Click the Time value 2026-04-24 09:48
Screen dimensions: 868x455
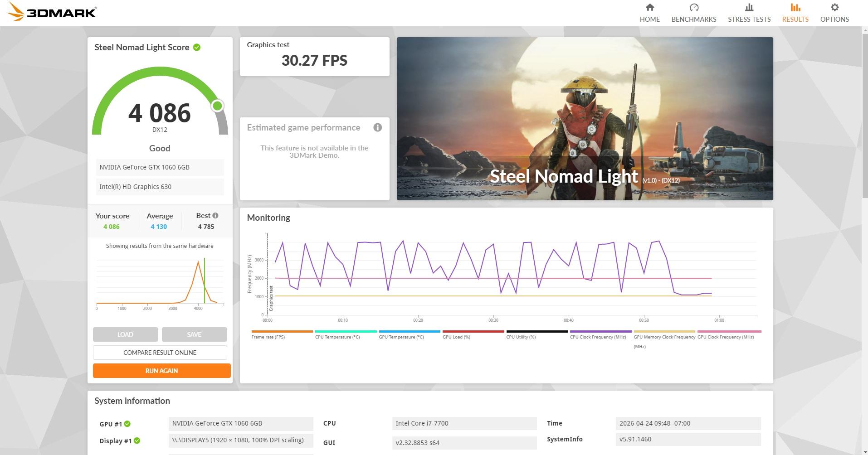[688, 423]
